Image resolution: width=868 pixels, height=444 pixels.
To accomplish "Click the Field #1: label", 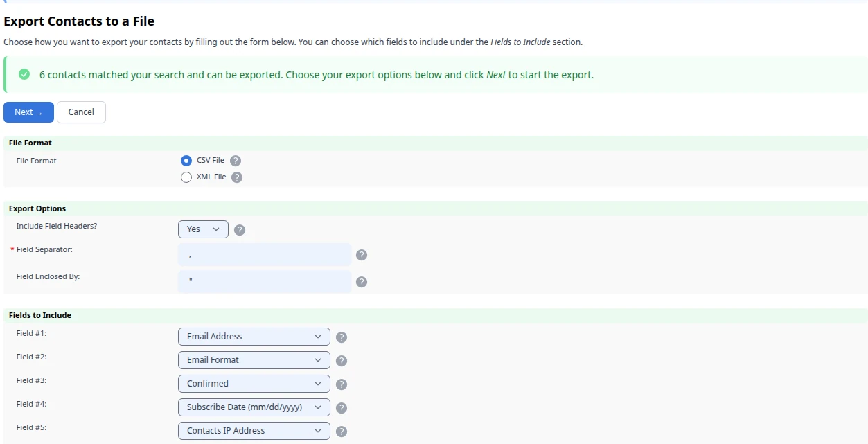I will click(x=31, y=333).
